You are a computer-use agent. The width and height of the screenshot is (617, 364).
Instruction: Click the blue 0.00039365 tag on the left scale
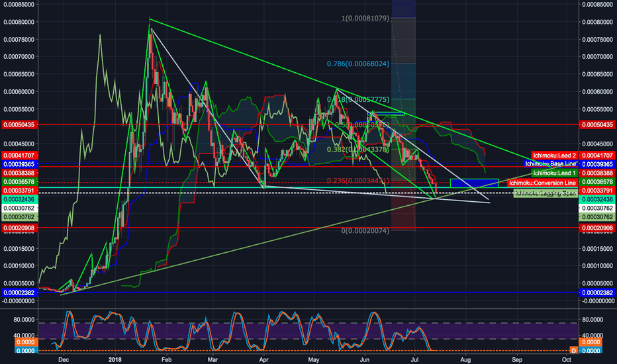click(20, 164)
